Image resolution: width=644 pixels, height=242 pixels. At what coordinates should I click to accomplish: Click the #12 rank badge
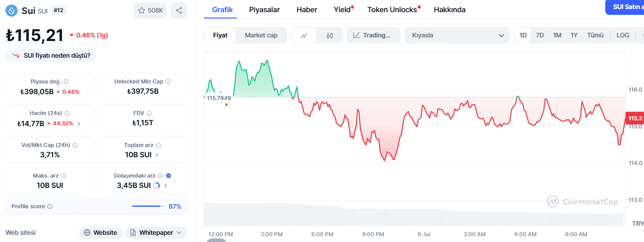click(58, 10)
